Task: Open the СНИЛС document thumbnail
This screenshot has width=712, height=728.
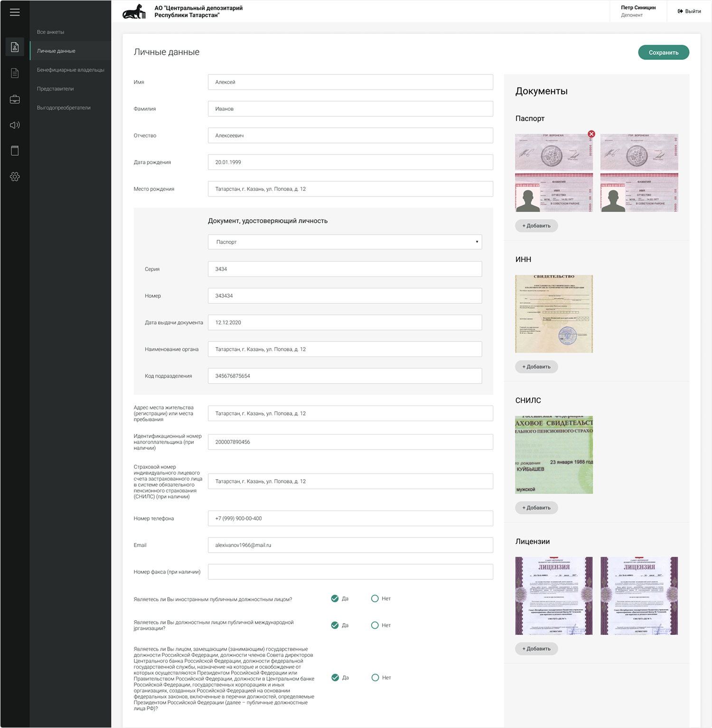Action: pos(554,455)
